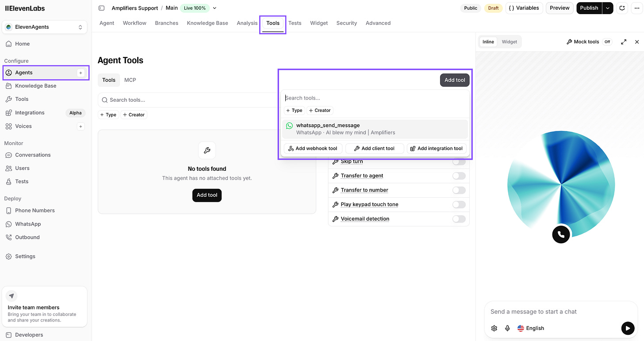Open Knowledge Base in the left sidebar
Screen dimensions: 644x341
click(x=35, y=86)
